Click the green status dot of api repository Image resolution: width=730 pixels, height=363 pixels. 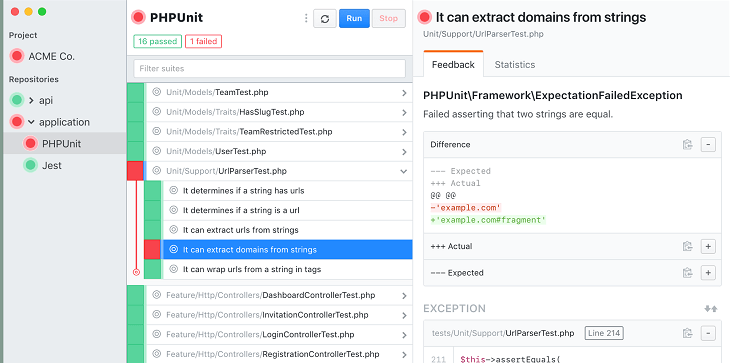point(17,100)
